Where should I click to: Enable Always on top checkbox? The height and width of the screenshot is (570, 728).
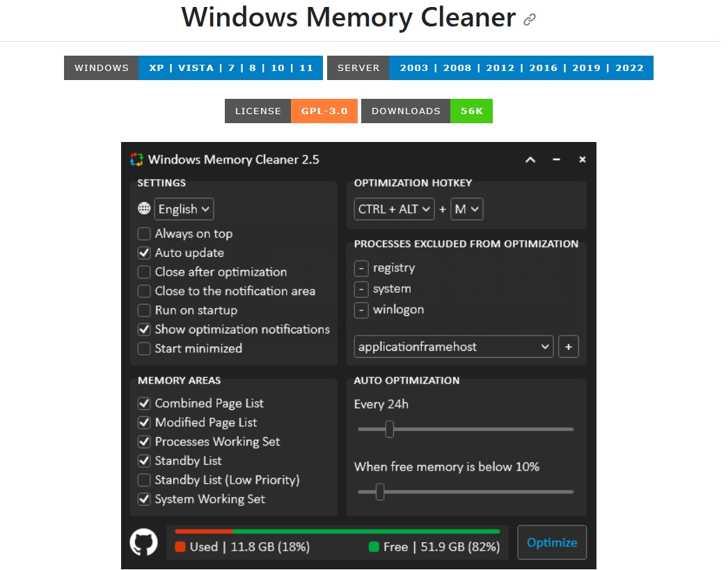[144, 233]
